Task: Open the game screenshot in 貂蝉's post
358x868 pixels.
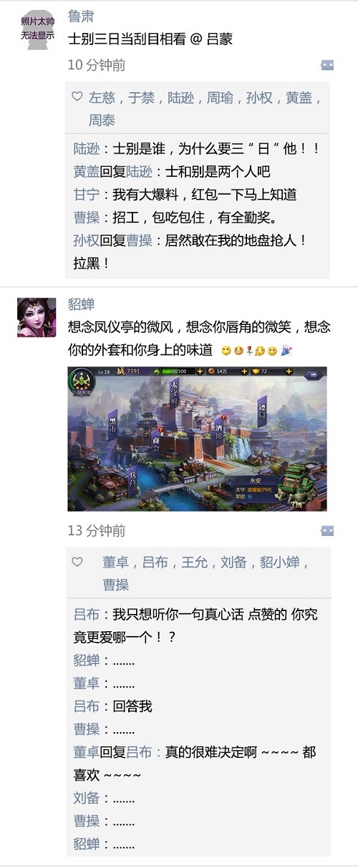Action: point(197,439)
